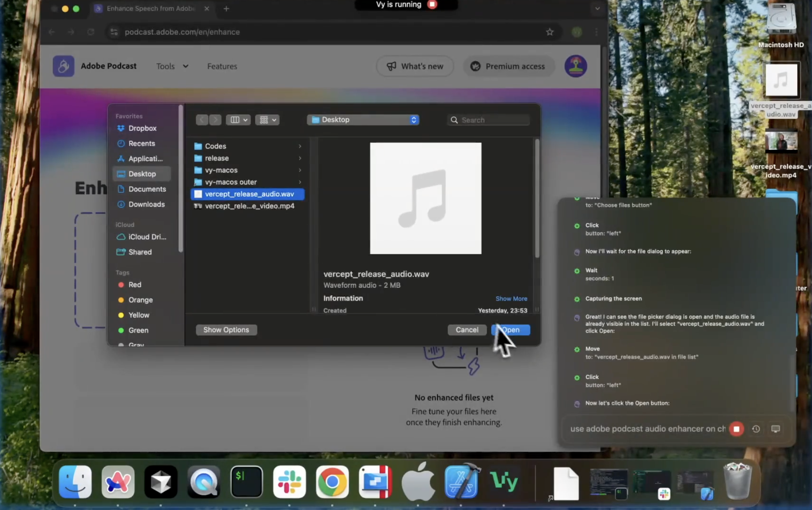
Task: Click the Adobe Podcast logo icon
Action: tap(64, 66)
